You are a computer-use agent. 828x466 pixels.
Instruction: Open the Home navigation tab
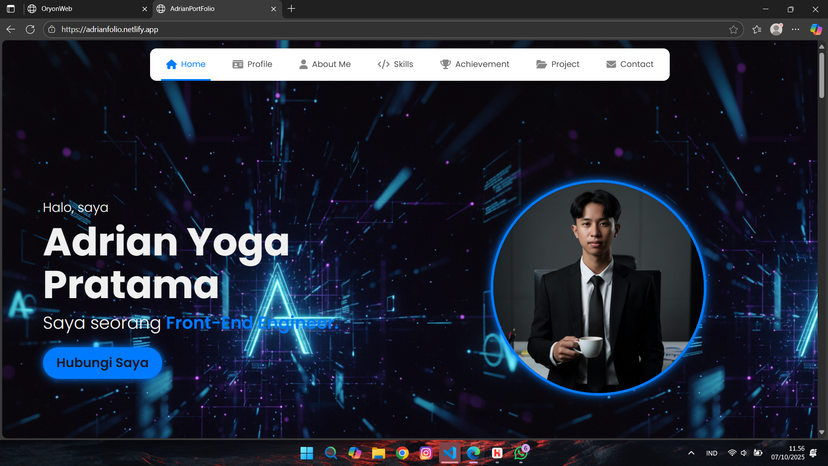coord(185,64)
